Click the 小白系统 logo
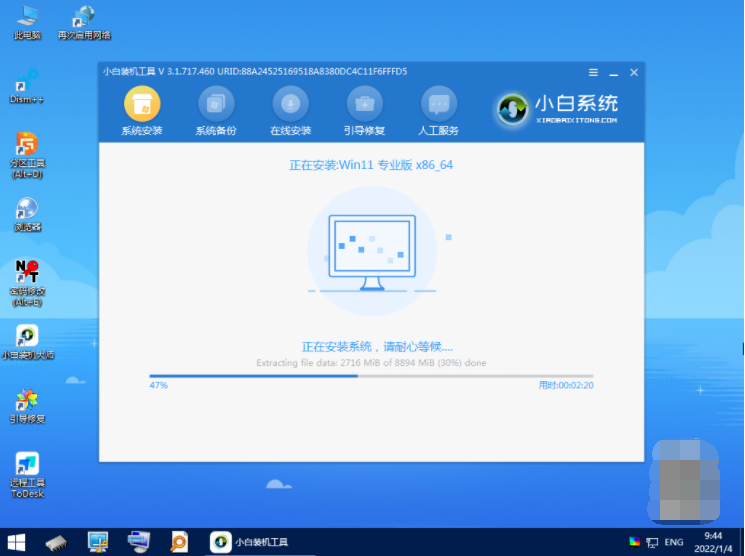The image size is (745, 556). click(x=557, y=108)
